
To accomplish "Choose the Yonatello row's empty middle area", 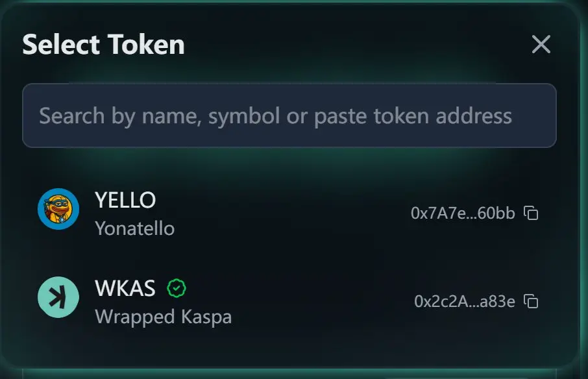I will click(293, 213).
